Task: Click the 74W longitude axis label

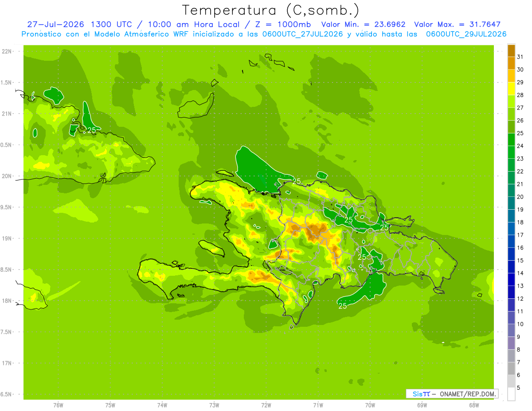Action: coord(162,405)
